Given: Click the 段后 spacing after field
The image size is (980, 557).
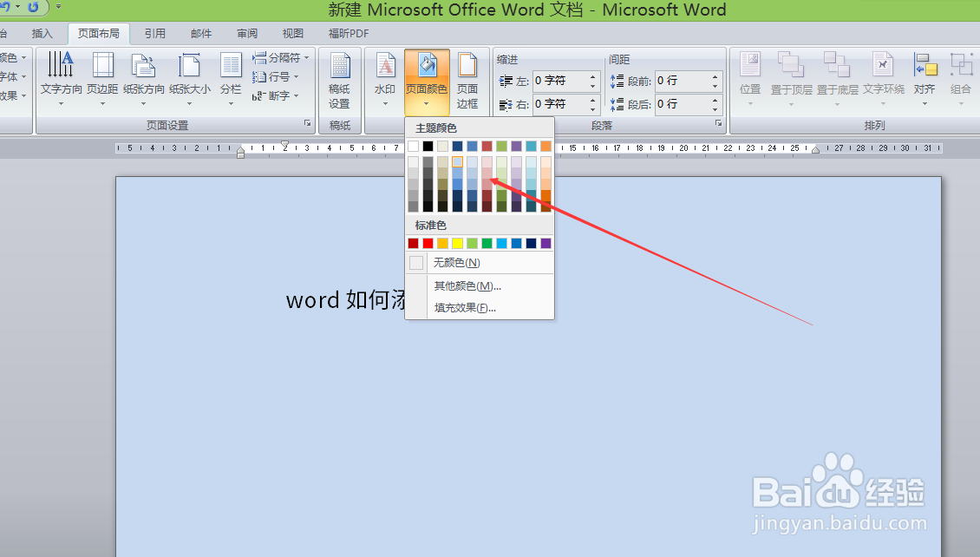Looking at the screenshot, I should pos(683,104).
